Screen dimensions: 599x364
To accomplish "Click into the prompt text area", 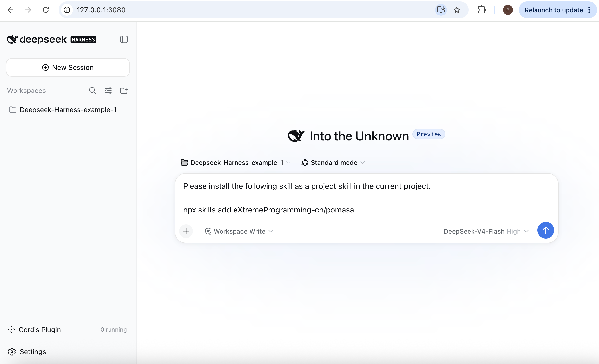I will point(366,198).
